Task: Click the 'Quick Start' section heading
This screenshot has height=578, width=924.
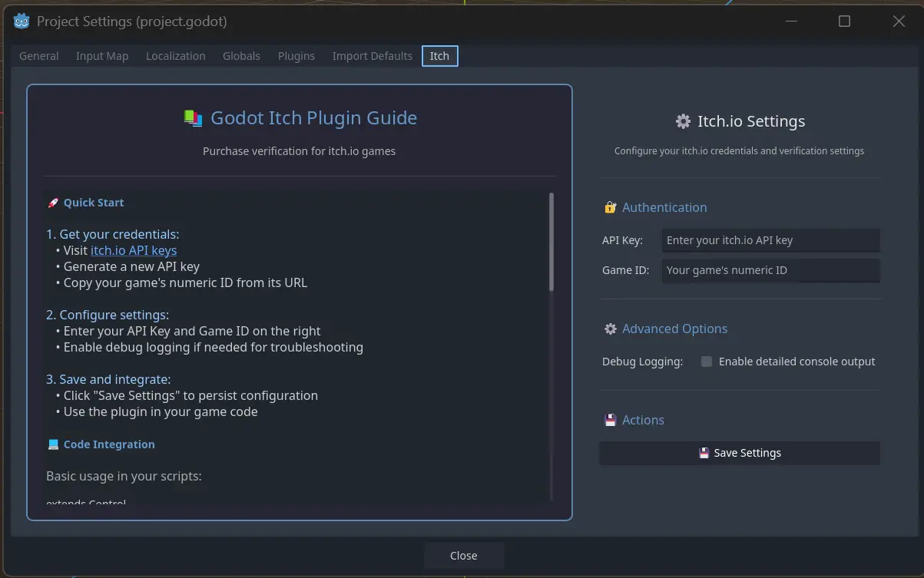Action: click(x=94, y=203)
